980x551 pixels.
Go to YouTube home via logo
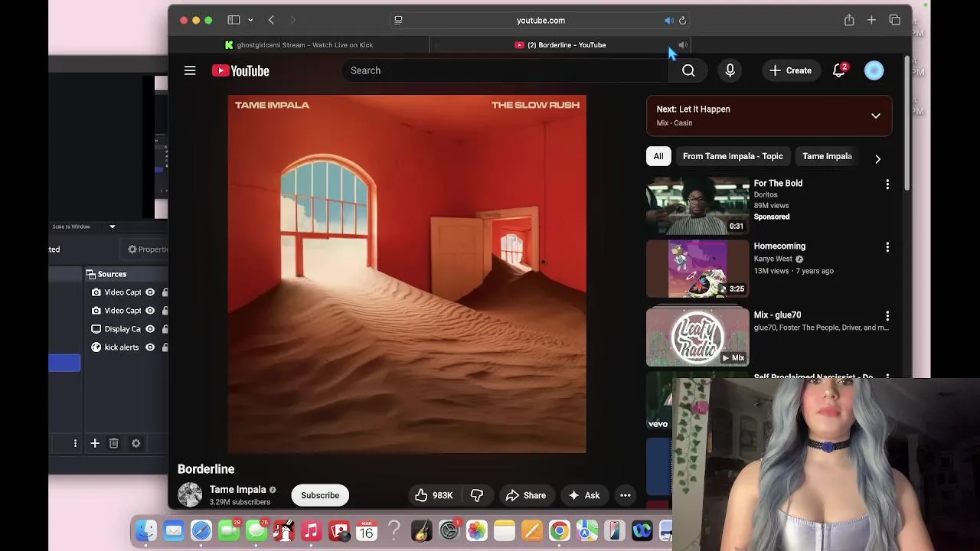click(240, 70)
